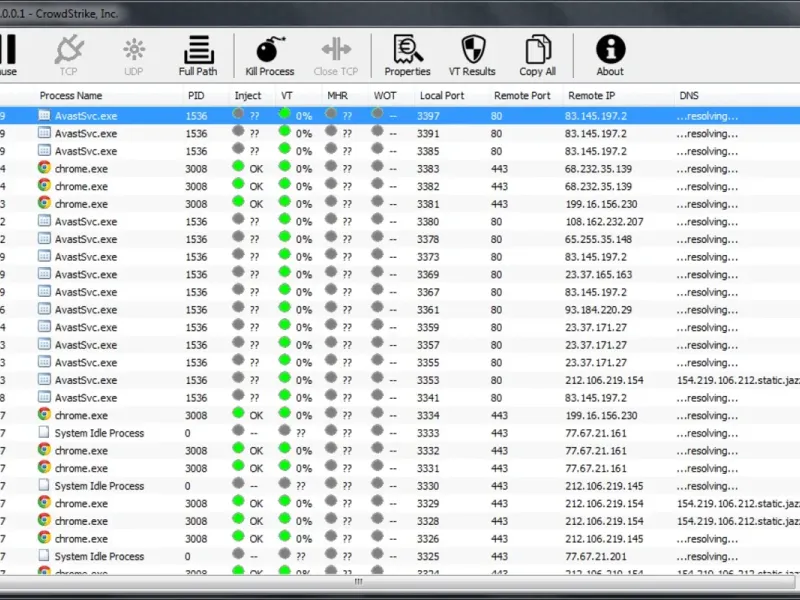The height and width of the screenshot is (600, 800).
Task: Sort by the Remote IP column header
Action: (x=591, y=95)
